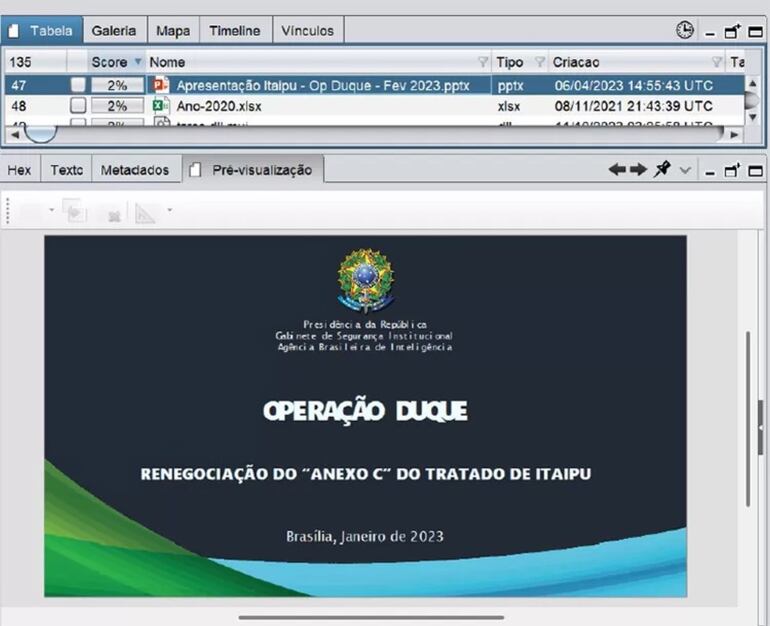Click the filter icon in the Nome column
The width and height of the screenshot is (770, 626).
pyautogui.click(x=484, y=62)
